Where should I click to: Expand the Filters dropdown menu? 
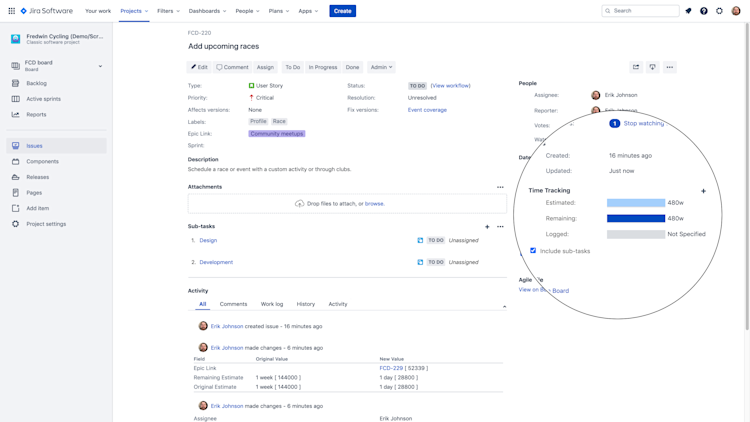168,11
